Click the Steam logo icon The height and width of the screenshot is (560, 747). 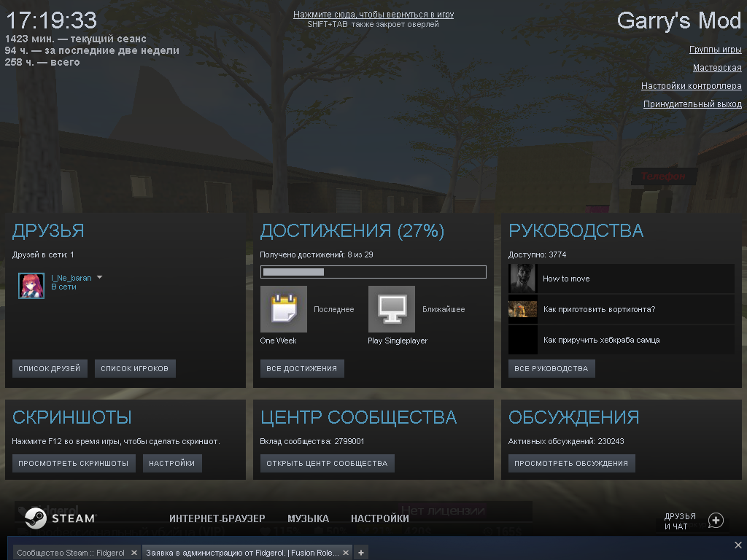click(35, 518)
